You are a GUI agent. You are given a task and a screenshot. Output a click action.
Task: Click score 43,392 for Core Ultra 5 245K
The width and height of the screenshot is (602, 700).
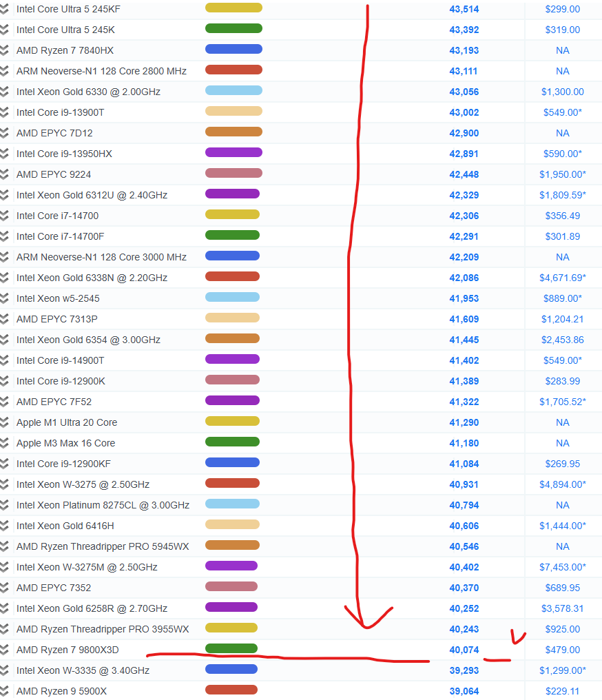[x=464, y=30]
